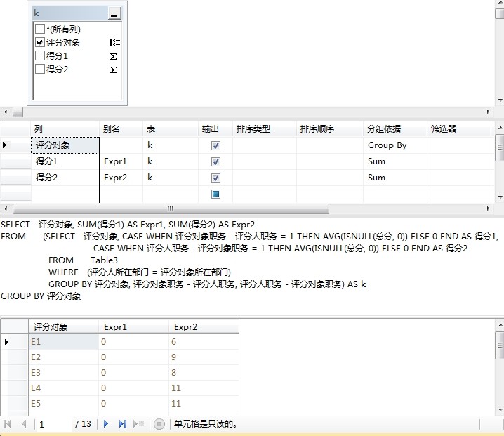Open the Sum grouping cell for 得分2
Screen dimensions: 504x436
(394, 178)
